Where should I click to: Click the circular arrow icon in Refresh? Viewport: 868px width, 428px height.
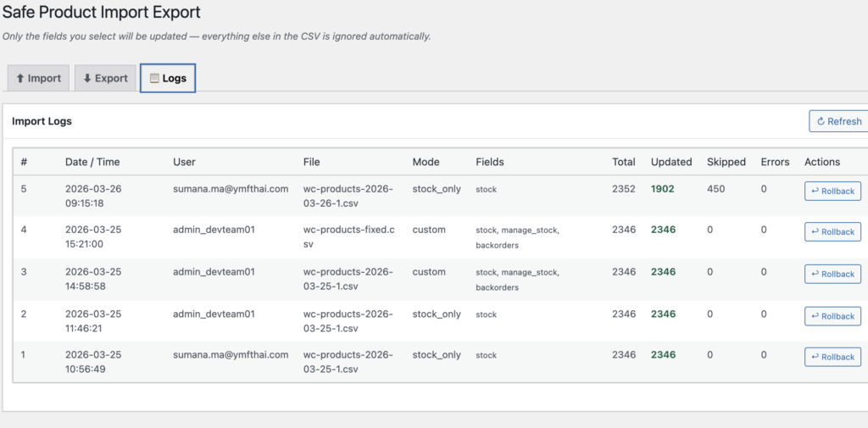821,121
